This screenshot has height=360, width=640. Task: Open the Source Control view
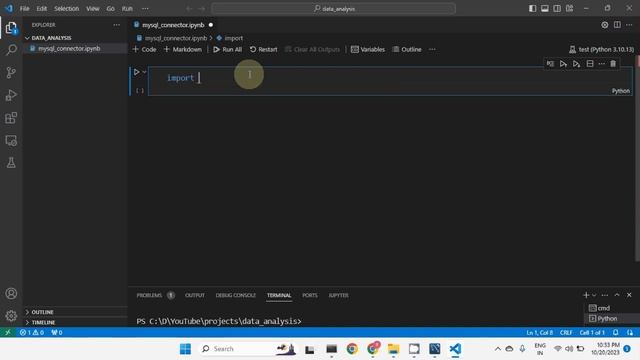click(11, 73)
